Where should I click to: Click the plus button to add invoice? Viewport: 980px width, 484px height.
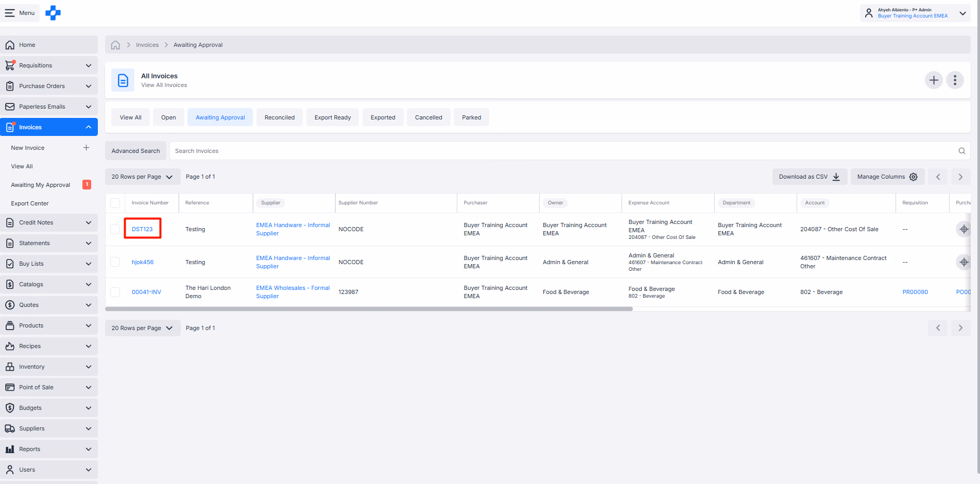coord(934,80)
